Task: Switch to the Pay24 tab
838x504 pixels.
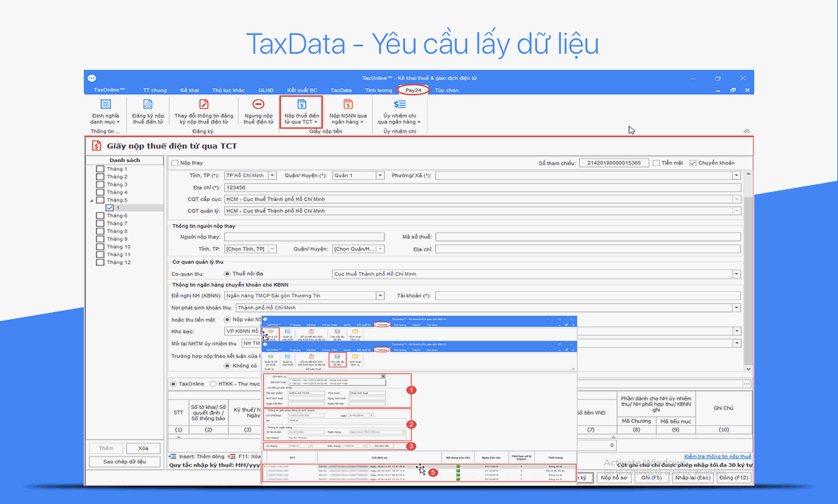Action: 412,89
